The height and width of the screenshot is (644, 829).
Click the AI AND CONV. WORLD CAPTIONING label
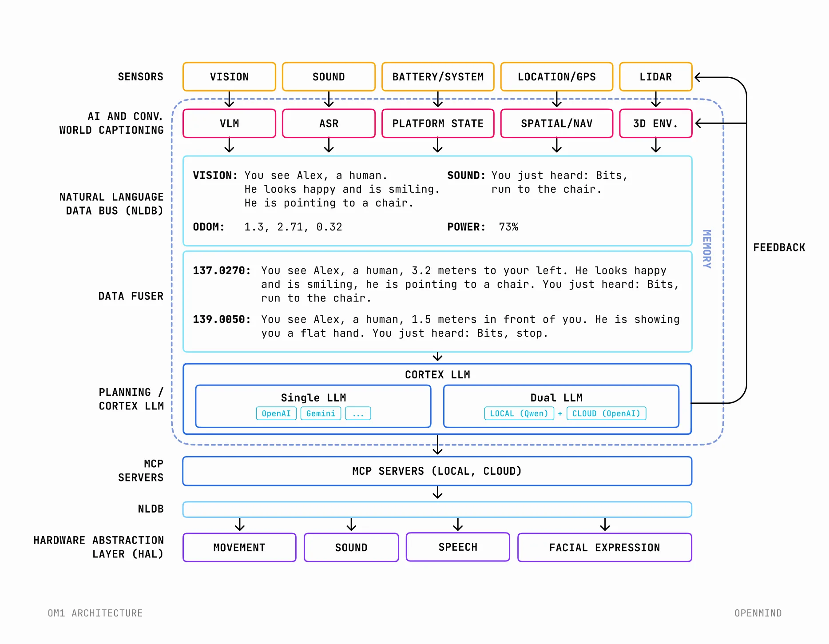tap(111, 123)
